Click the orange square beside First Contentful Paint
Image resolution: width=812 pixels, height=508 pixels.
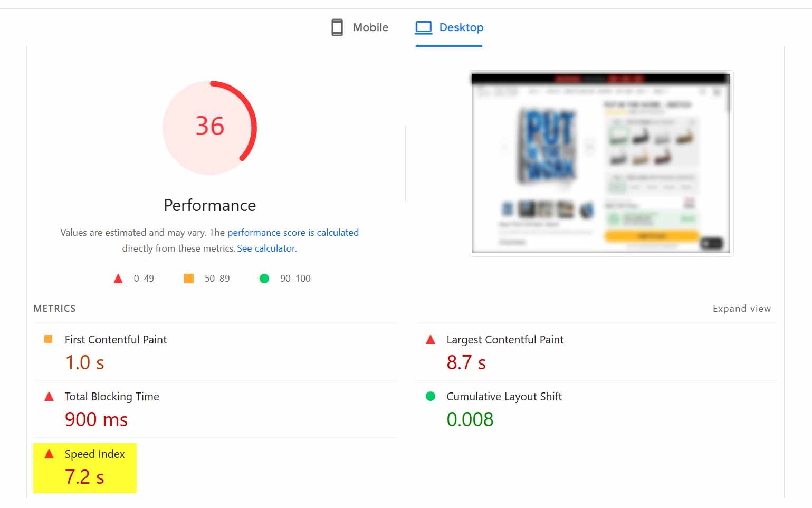click(48, 340)
